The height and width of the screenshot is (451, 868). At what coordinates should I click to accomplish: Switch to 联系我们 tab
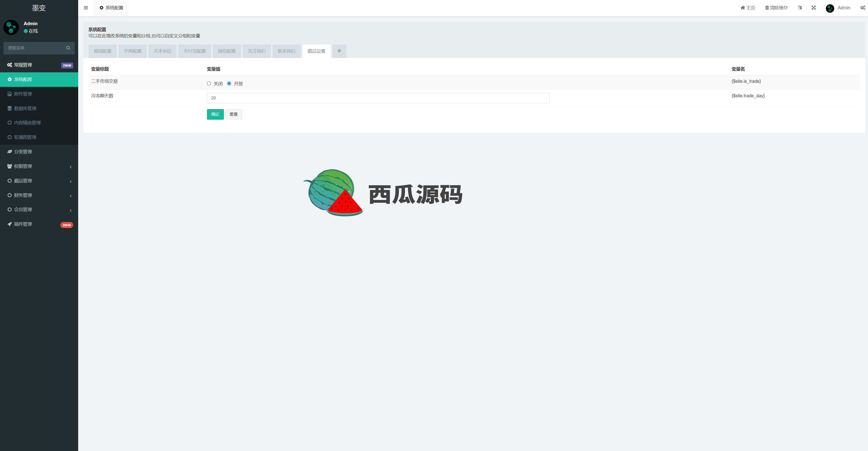(x=286, y=51)
